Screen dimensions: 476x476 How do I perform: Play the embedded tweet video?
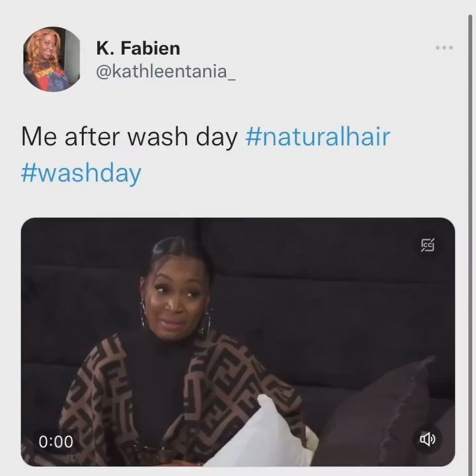coord(238,342)
